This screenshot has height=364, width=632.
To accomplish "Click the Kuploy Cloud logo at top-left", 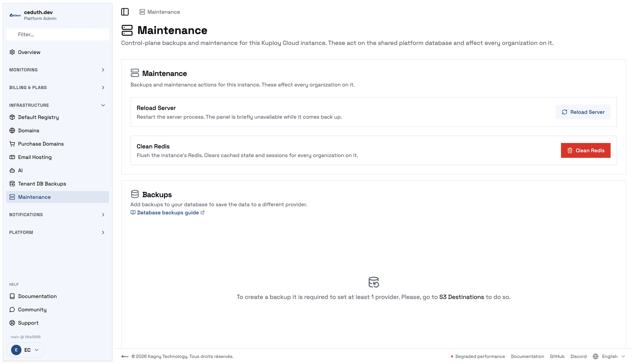I will click(x=15, y=15).
